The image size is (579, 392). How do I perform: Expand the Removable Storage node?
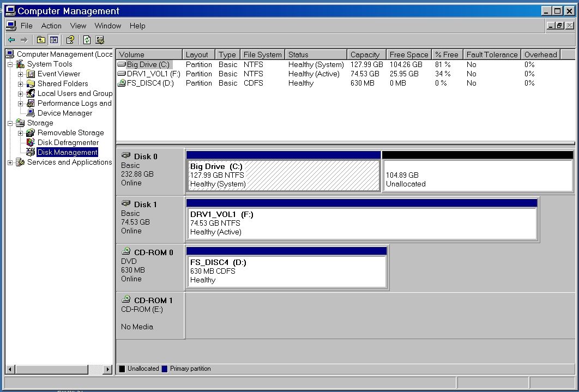click(x=21, y=133)
